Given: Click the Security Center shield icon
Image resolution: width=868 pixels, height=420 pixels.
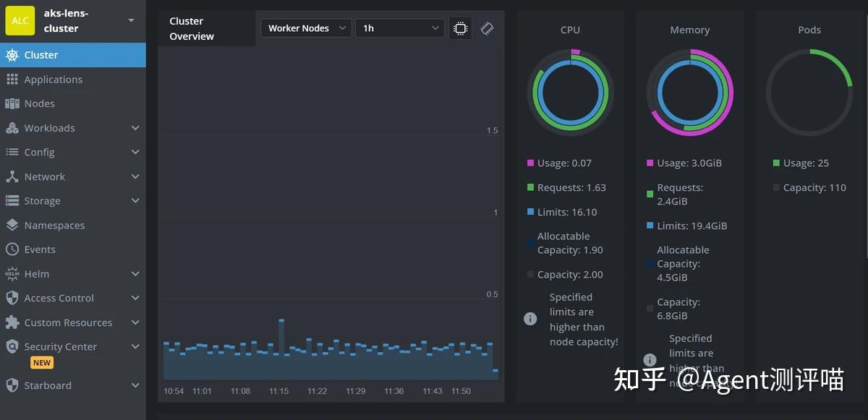Looking at the screenshot, I should 12,347.
